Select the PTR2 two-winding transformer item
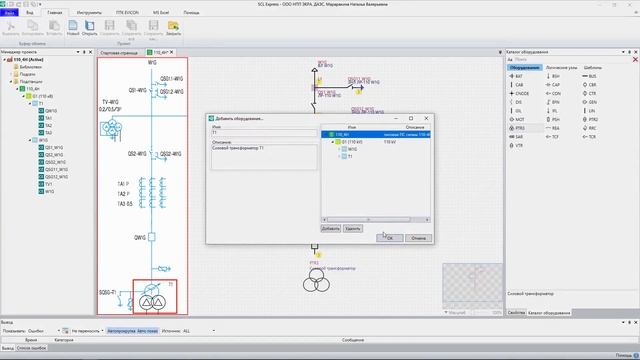The height and width of the screenshot is (360, 640). pyautogui.click(x=590, y=119)
